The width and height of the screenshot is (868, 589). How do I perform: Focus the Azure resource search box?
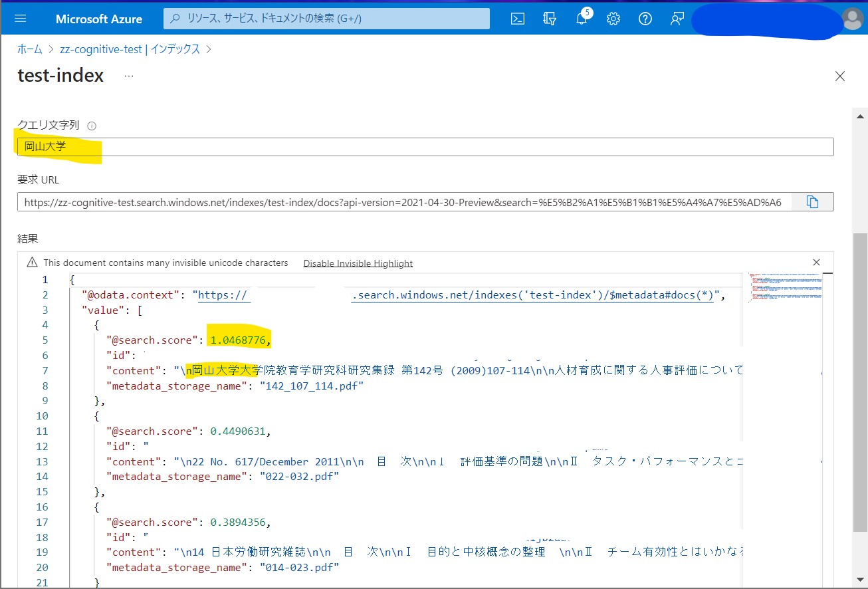326,19
